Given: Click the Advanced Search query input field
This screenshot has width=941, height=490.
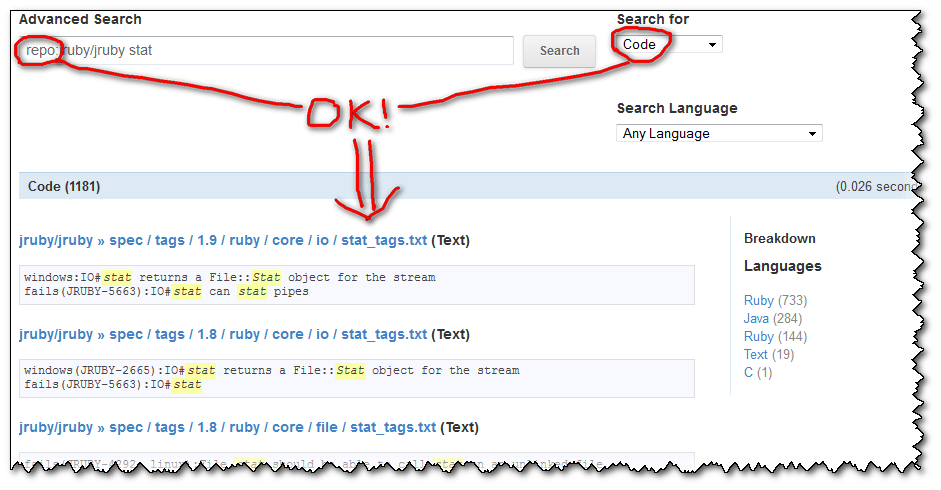Looking at the screenshot, I should coord(265,50).
